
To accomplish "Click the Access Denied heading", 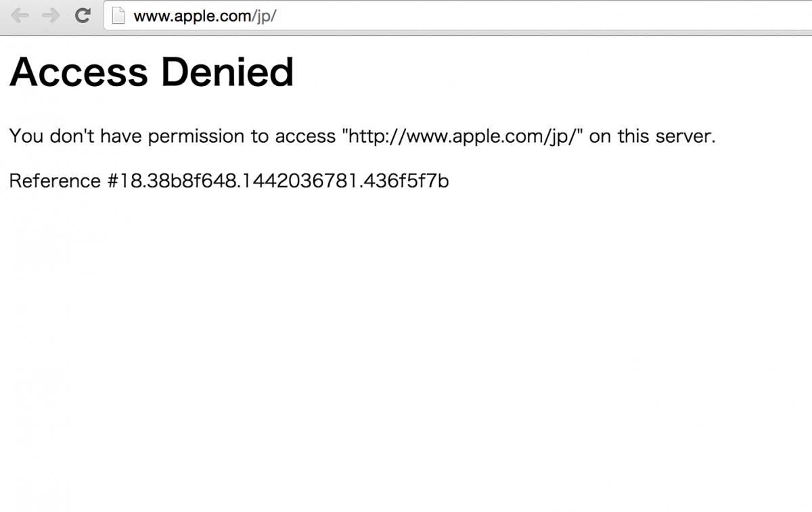I will [150, 72].
